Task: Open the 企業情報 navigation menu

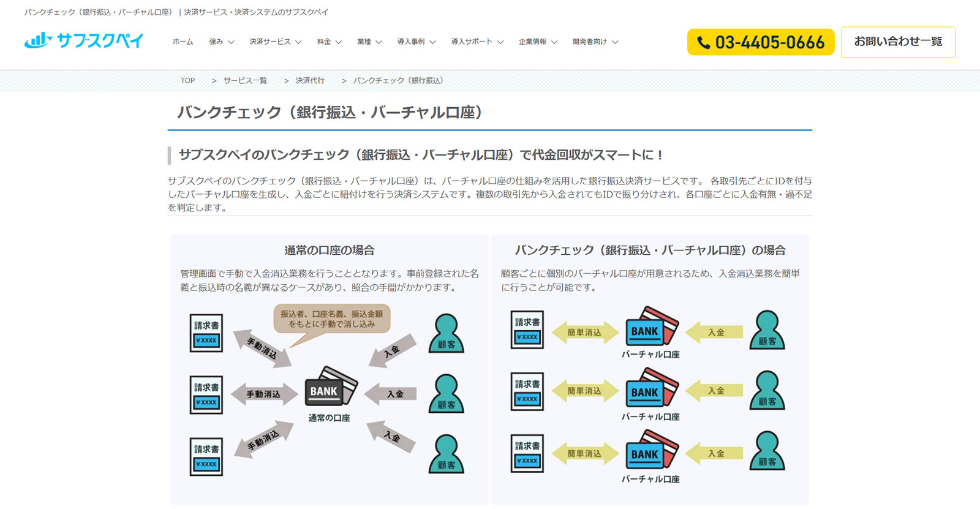Action: (x=532, y=42)
